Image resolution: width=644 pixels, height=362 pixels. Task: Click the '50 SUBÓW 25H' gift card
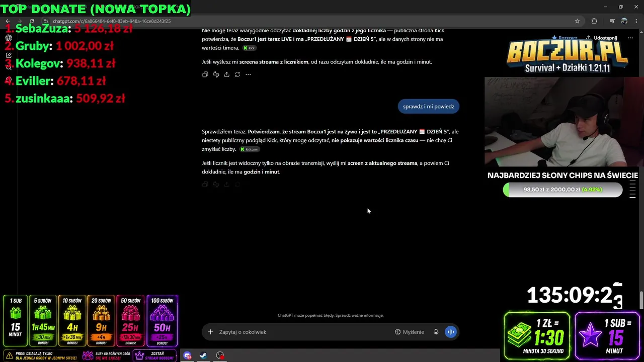coord(130,321)
